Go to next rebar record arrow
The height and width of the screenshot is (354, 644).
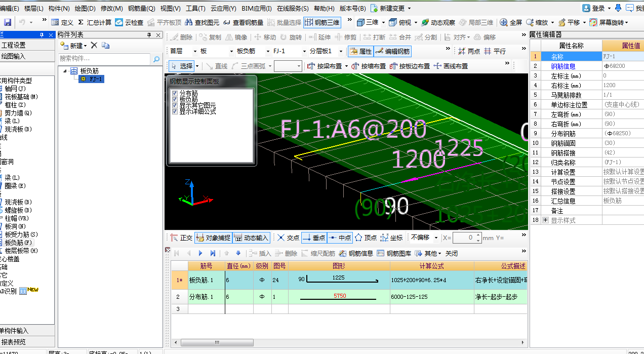(200, 253)
